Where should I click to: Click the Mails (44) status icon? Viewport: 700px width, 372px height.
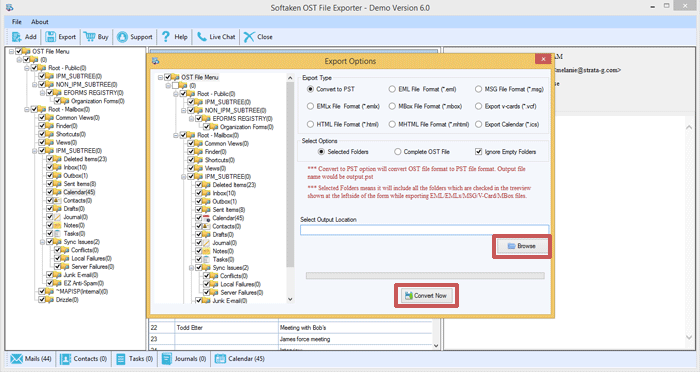click(x=17, y=359)
